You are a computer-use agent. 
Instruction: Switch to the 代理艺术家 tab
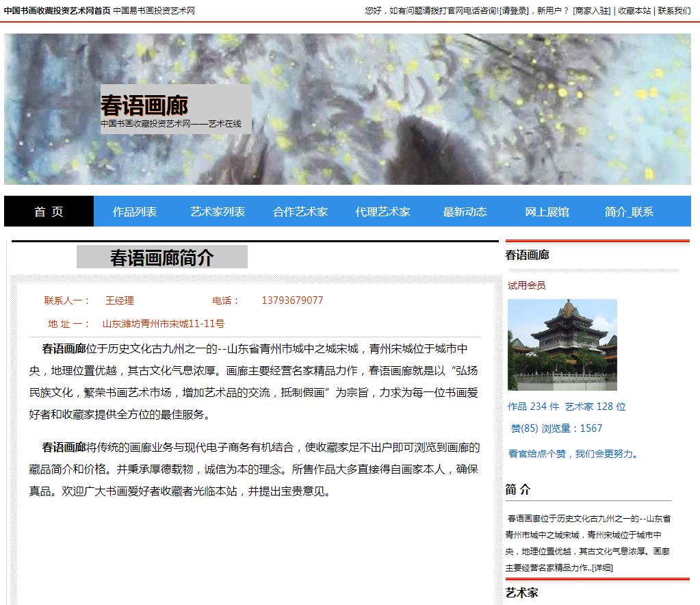coord(383,211)
